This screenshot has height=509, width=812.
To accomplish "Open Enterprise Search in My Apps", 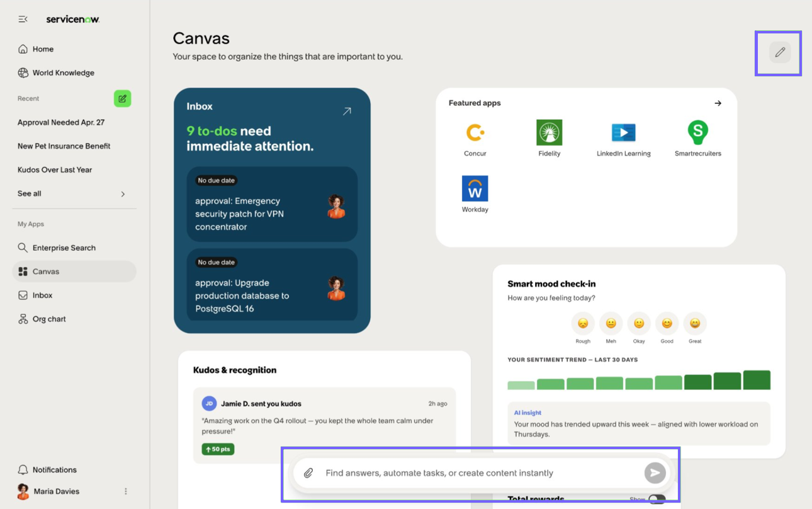I will pos(74,248).
